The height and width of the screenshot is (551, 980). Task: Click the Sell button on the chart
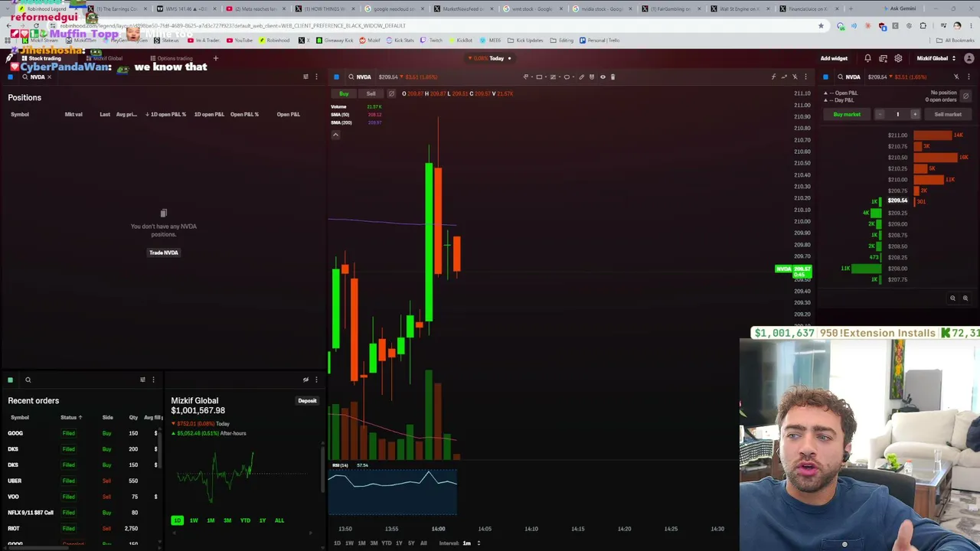[x=371, y=93]
